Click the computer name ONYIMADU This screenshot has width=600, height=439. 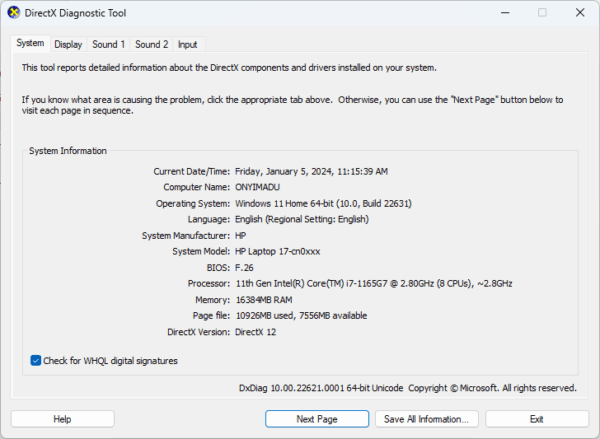(257, 187)
